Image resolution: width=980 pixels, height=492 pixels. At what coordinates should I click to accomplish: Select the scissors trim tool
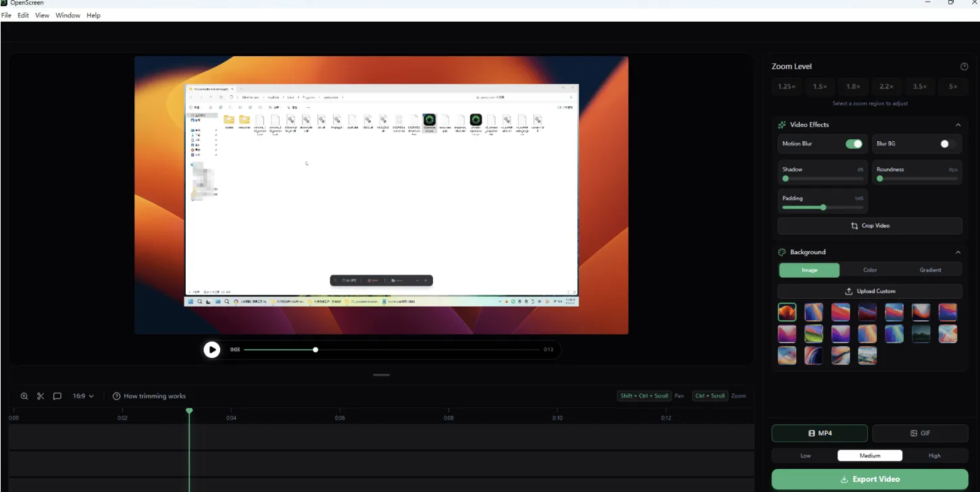click(41, 396)
